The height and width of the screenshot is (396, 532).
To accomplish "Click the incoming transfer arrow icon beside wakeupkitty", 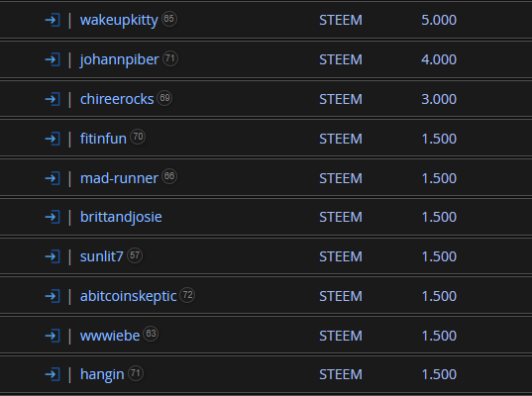I will 53,20.
